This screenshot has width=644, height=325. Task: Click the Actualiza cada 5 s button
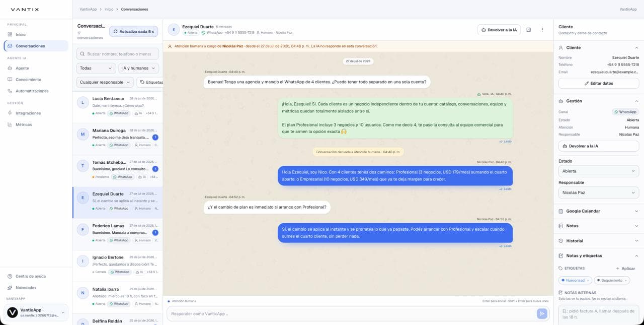coord(133,31)
